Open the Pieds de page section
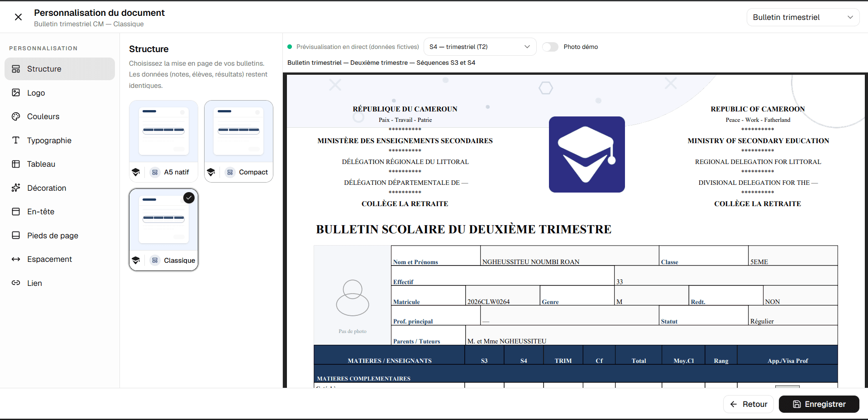 (x=60, y=235)
